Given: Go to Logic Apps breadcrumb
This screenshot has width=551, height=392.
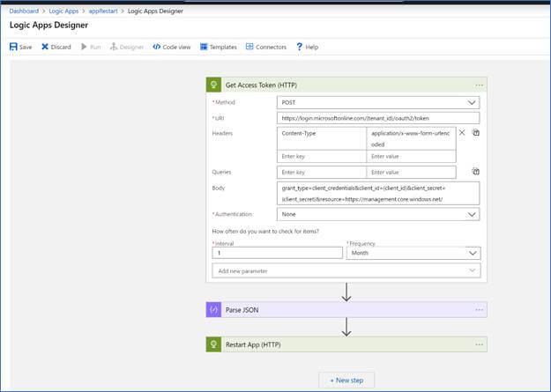Looking at the screenshot, I should 63,11.
